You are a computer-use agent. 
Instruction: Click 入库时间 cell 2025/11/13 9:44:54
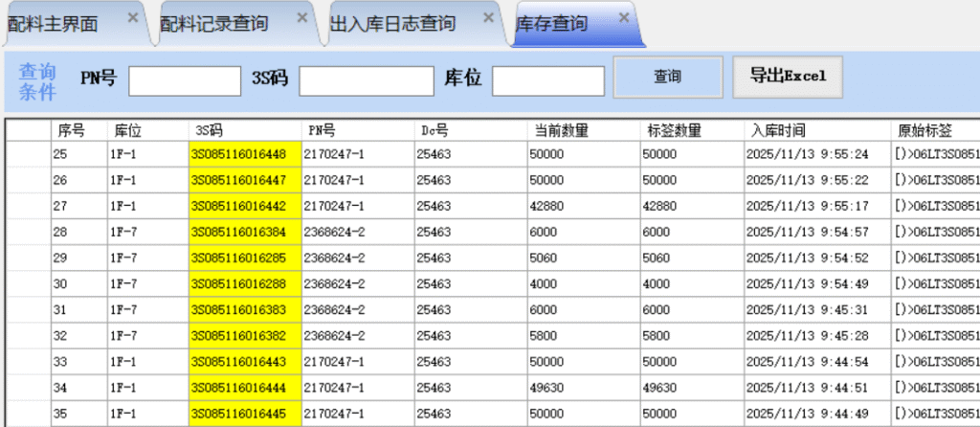click(819, 362)
